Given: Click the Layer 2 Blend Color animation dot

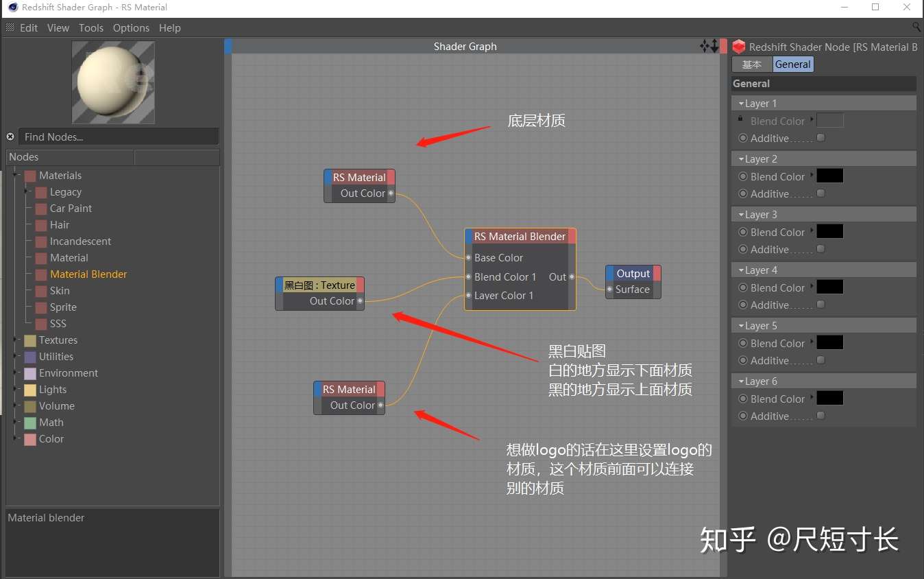Looking at the screenshot, I should click(743, 176).
